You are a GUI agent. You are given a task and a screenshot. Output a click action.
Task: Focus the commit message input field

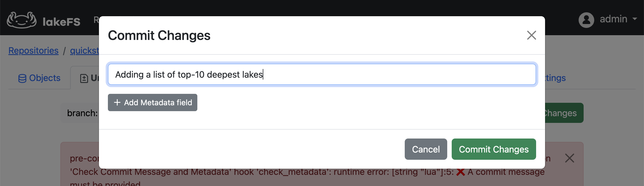321,74
